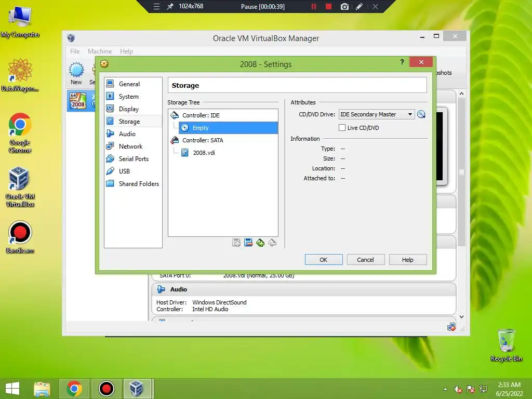Close the 2008 - Settings dialog
The image size is (532, 399).
[421, 62]
